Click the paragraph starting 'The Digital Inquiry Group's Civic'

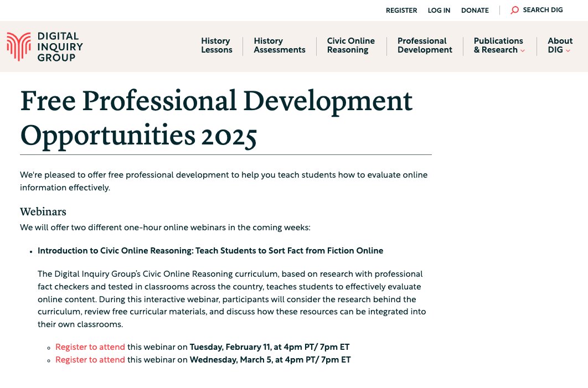pyautogui.click(x=232, y=299)
